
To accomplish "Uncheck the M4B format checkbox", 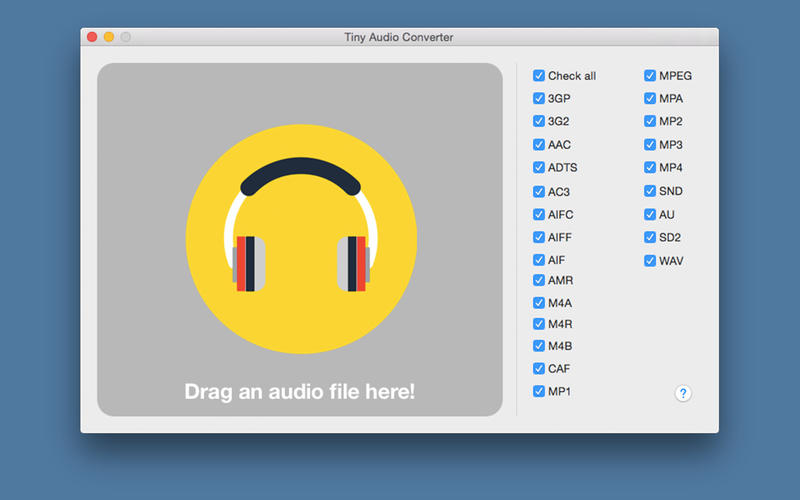I will tap(539, 345).
